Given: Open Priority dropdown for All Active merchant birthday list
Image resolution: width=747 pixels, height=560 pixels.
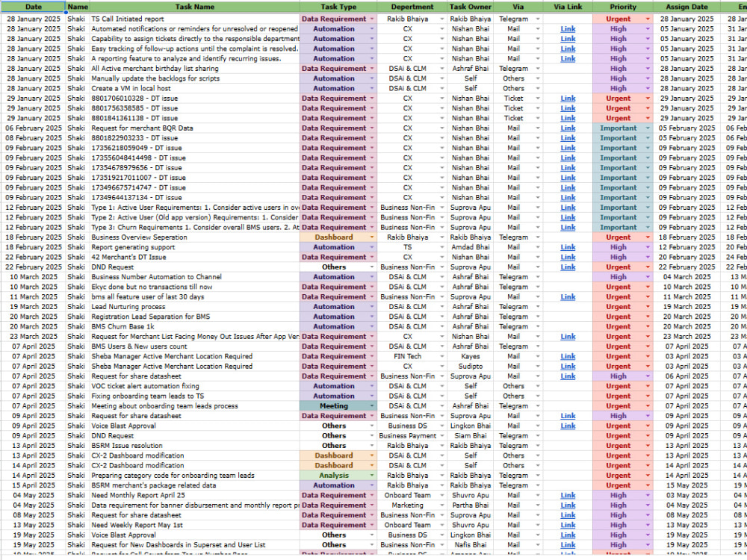Looking at the screenshot, I should pos(648,69).
